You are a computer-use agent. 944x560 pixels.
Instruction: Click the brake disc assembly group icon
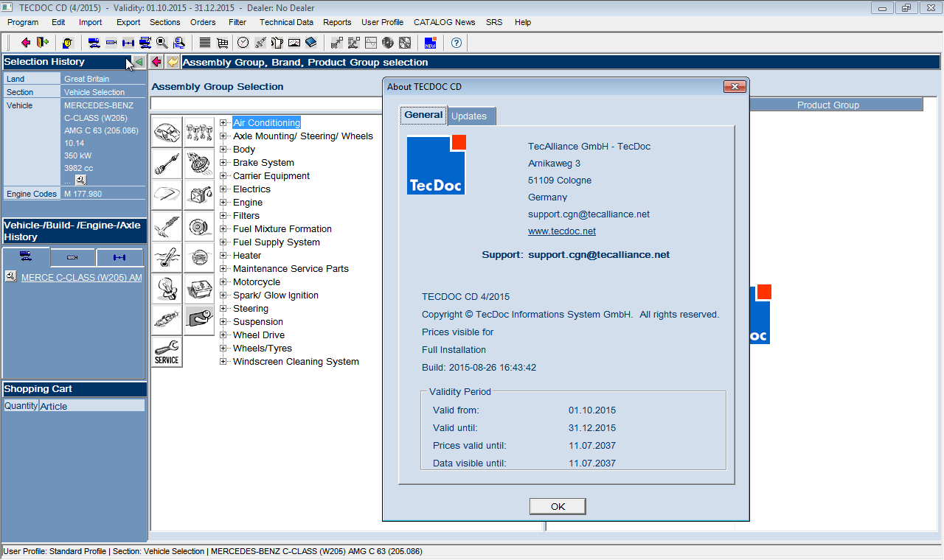[x=198, y=225]
